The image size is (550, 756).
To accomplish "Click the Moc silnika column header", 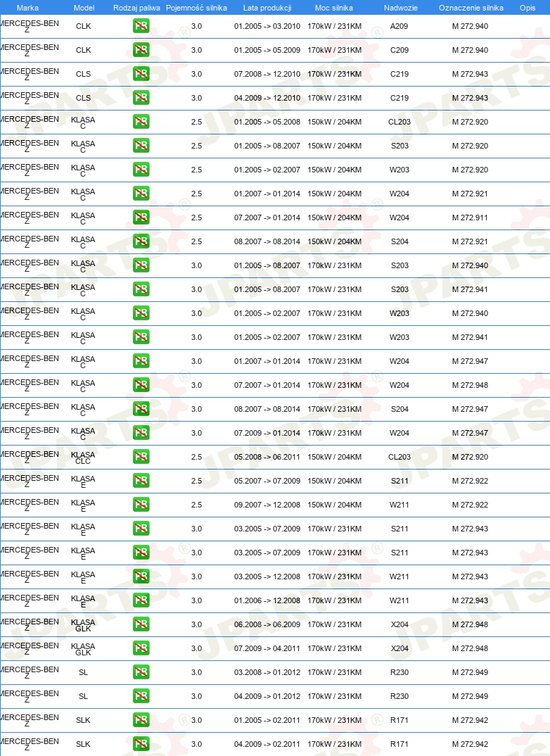I will (x=334, y=8).
